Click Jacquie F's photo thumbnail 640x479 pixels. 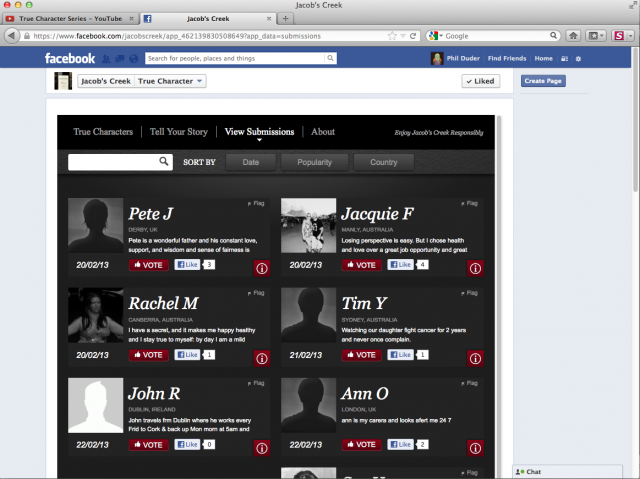tap(308, 225)
